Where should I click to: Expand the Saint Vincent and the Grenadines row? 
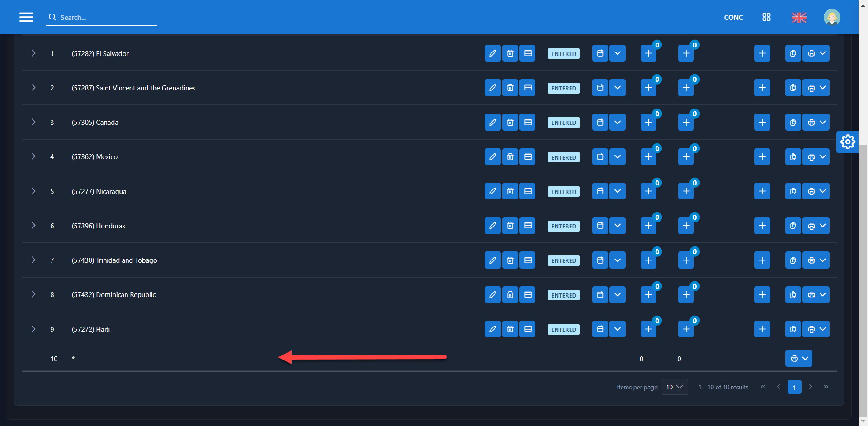[x=33, y=88]
